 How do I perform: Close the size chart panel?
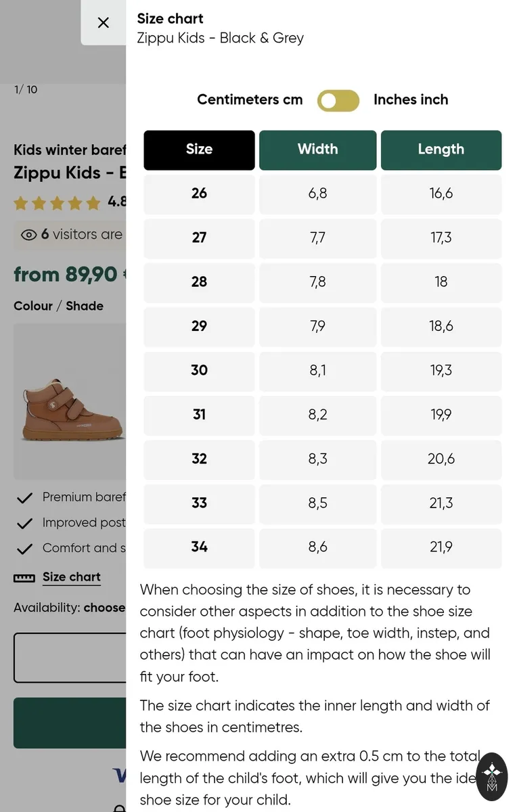coord(103,22)
